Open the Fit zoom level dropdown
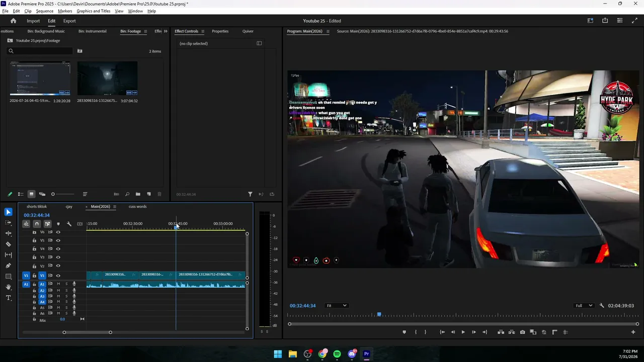Screen dimensions: 644x362 click(x=337, y=306)
